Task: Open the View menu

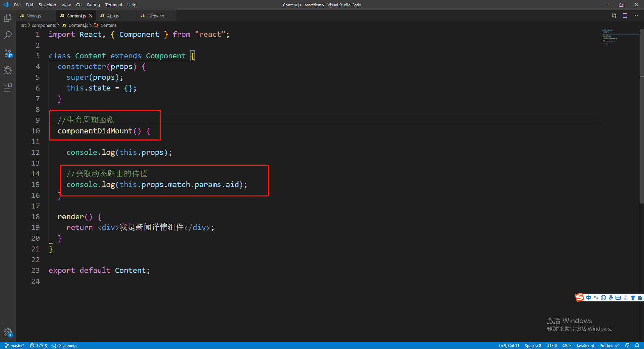Action: pos(66,5)
